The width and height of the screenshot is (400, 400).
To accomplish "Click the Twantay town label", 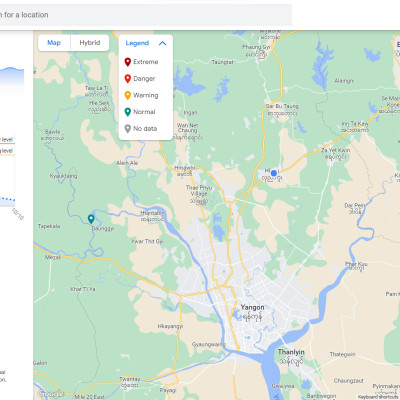I will (x=130, y=379).
